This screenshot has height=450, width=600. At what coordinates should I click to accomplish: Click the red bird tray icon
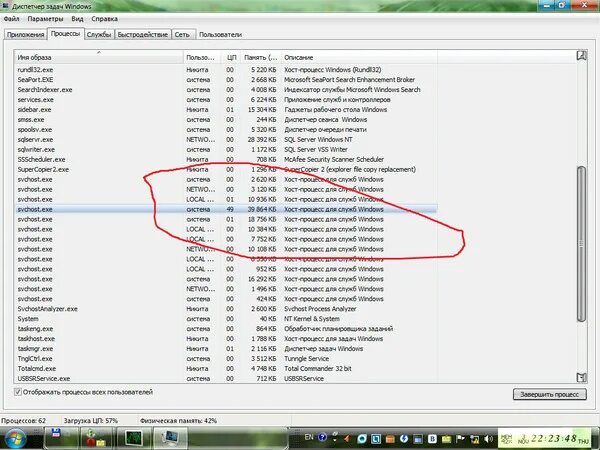tap(347, 439)
